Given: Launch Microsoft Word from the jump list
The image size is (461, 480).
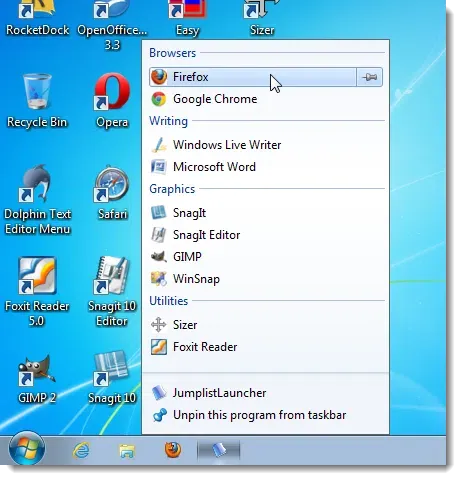Looking at the screenshot, I should tap(266, 167).
